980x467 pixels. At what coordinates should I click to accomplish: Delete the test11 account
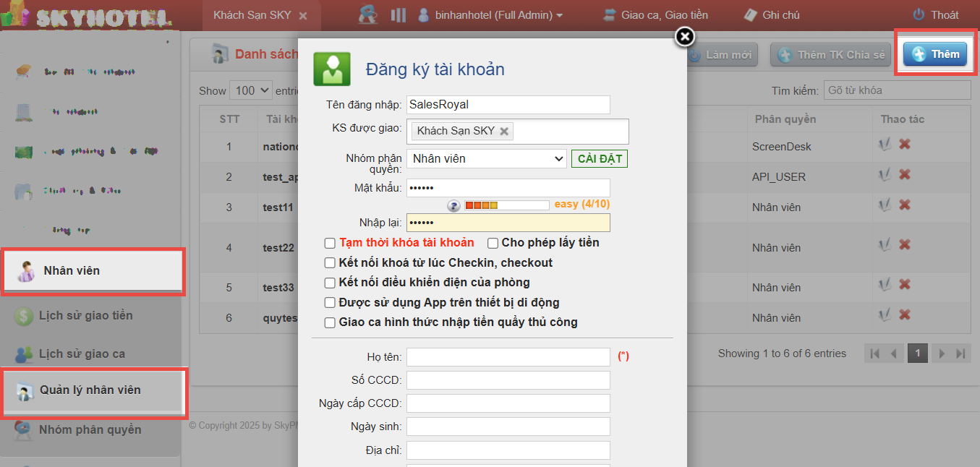[x=904, y=206]
